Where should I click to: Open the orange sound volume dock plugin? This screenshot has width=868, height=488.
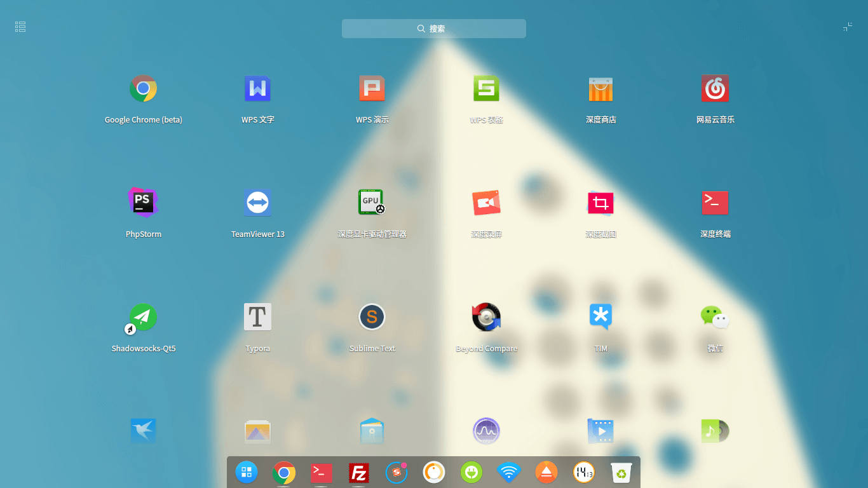pyautogui.click(x=434, y=472)
